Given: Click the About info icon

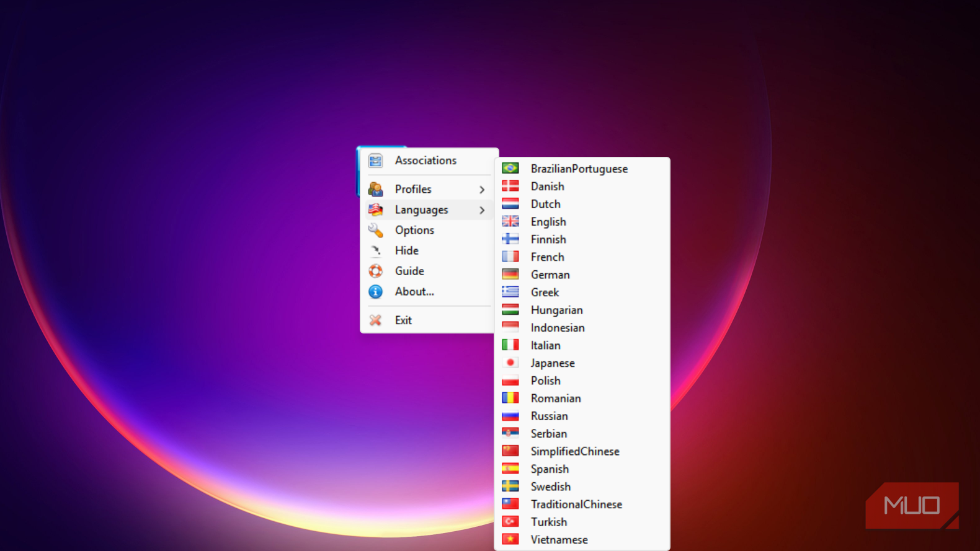Looking at the screenshot, I should pyautogui.click(x=375, y=291).
